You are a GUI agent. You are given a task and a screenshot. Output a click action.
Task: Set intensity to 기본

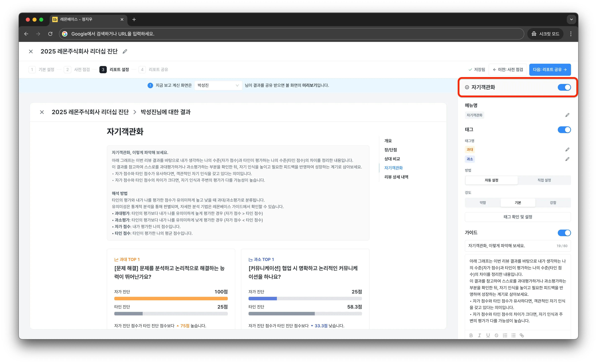pos(518,202)
